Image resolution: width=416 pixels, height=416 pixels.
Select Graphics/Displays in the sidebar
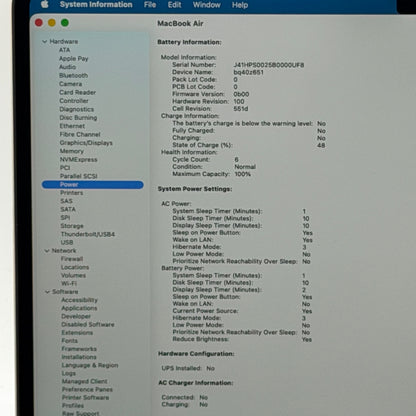pos(86,143)
